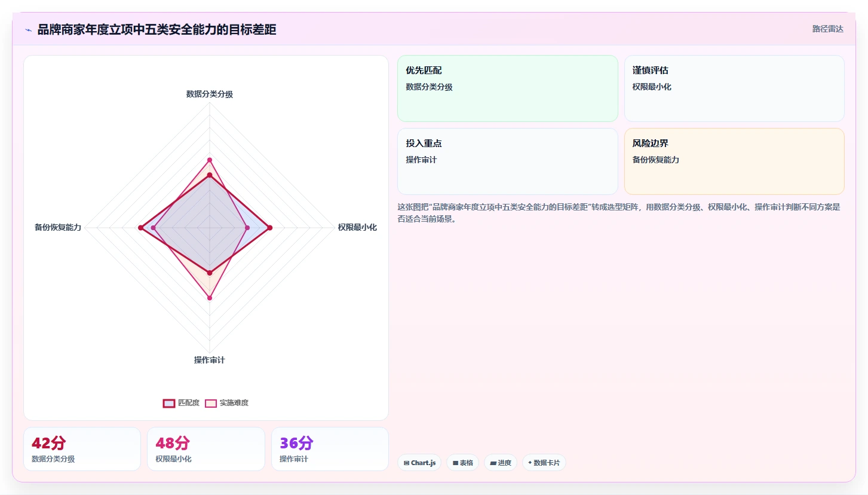Click the Chart.js tag chip
Screen dimensions: 868x495
tap(419, 463)
